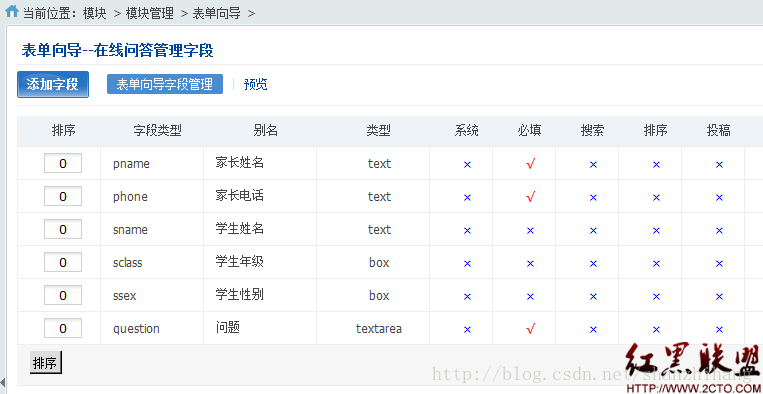Viewport: 763px width, 394px height.
Task: Click the 投稿 cross icon for sclass
Action: click(x=719, y=264)
